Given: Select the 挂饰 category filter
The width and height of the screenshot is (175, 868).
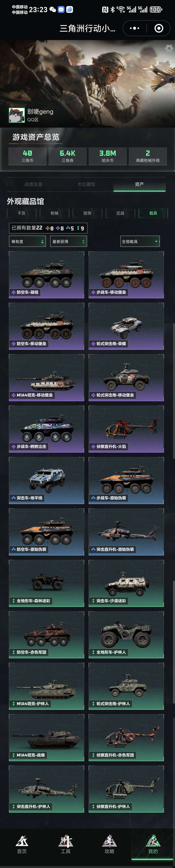Looking at the screenshot, I should point(87,213).
